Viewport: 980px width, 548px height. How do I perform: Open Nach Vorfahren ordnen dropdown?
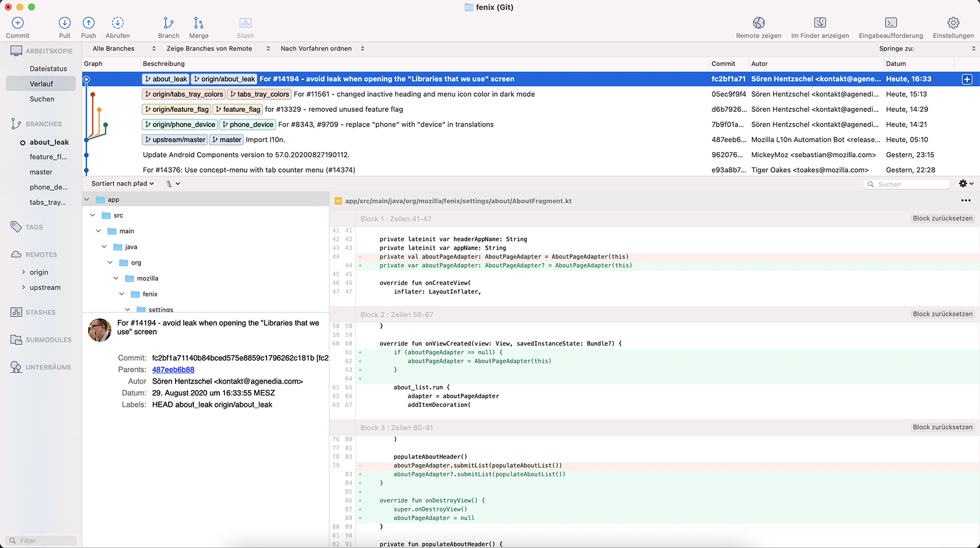pyautogui.click(x=322, y=49)
